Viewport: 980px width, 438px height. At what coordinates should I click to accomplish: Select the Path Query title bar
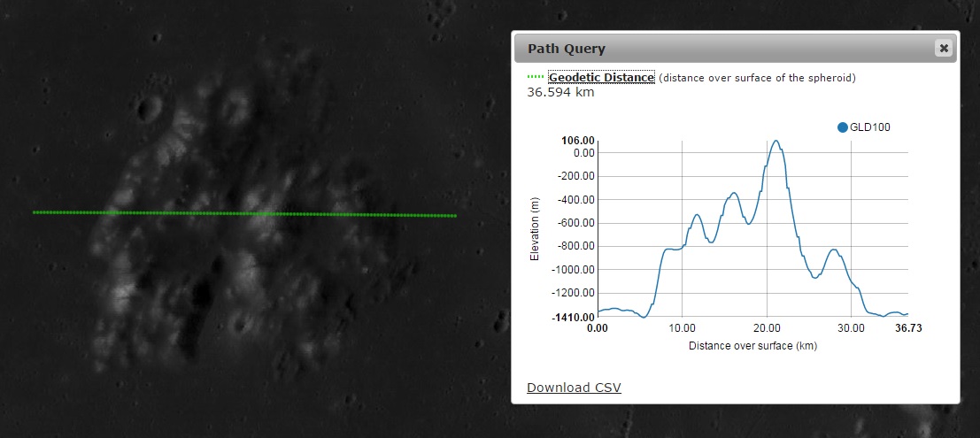(x=735, y=48)
